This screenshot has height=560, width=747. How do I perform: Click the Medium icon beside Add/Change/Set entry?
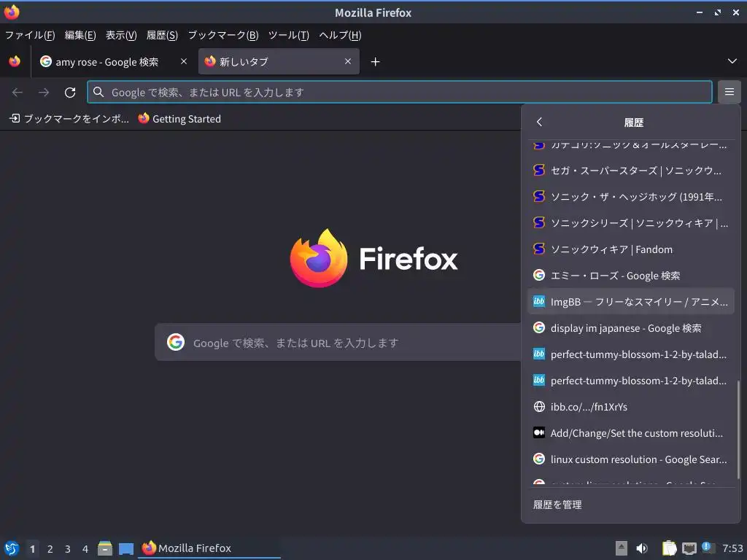pos(539,433)
